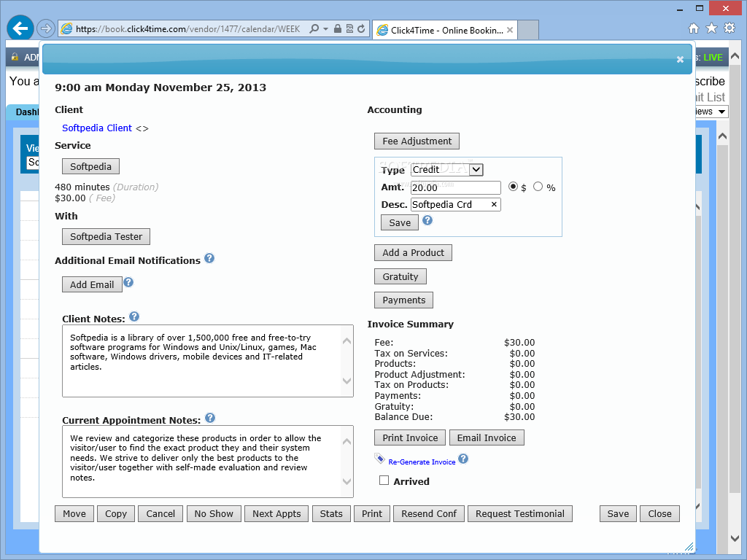Click the Add Email button
The image size is (747, 560).
[x=92, y=285]
